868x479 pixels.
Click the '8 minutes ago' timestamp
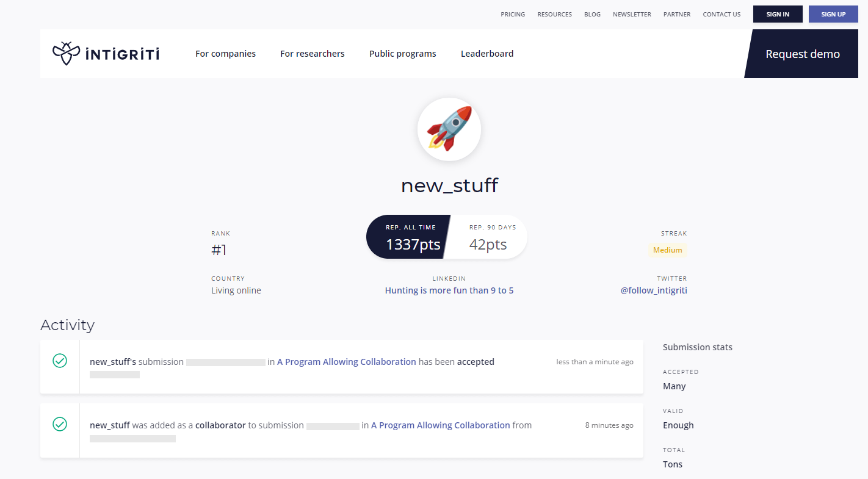609,425
